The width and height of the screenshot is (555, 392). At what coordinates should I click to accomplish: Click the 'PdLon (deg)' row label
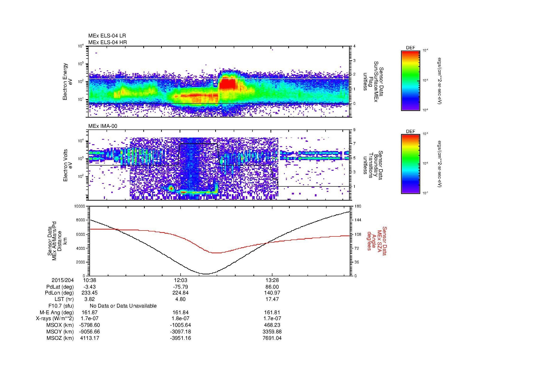(60, 293)
